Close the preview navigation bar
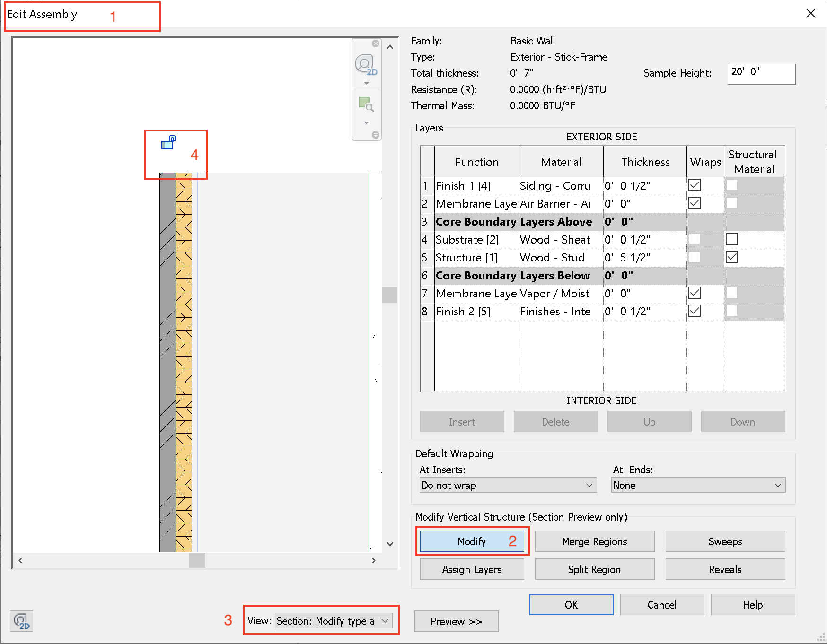 coord(376,44)
